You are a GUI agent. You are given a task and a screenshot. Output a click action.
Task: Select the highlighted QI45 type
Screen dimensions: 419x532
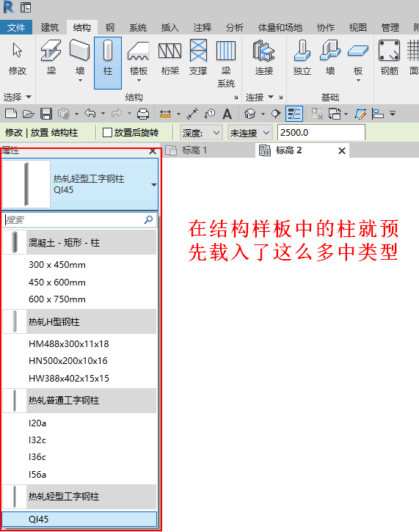tap(79, 519)
